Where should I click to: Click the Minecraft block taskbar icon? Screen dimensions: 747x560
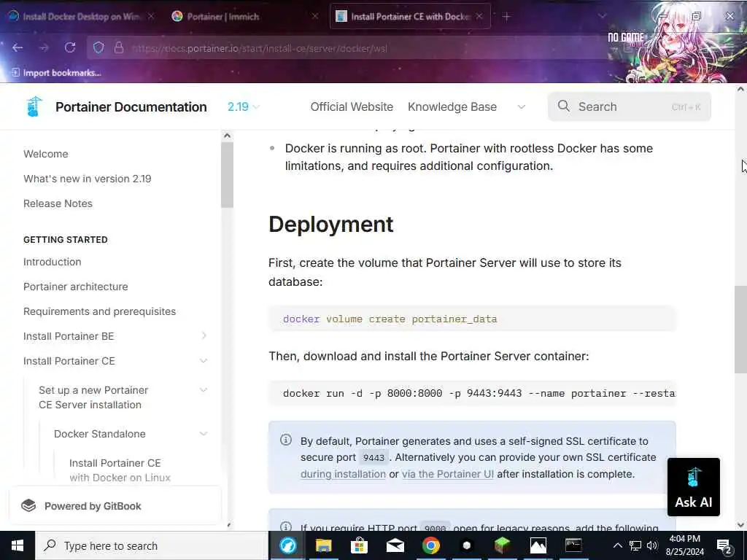(x=502, y=545)
